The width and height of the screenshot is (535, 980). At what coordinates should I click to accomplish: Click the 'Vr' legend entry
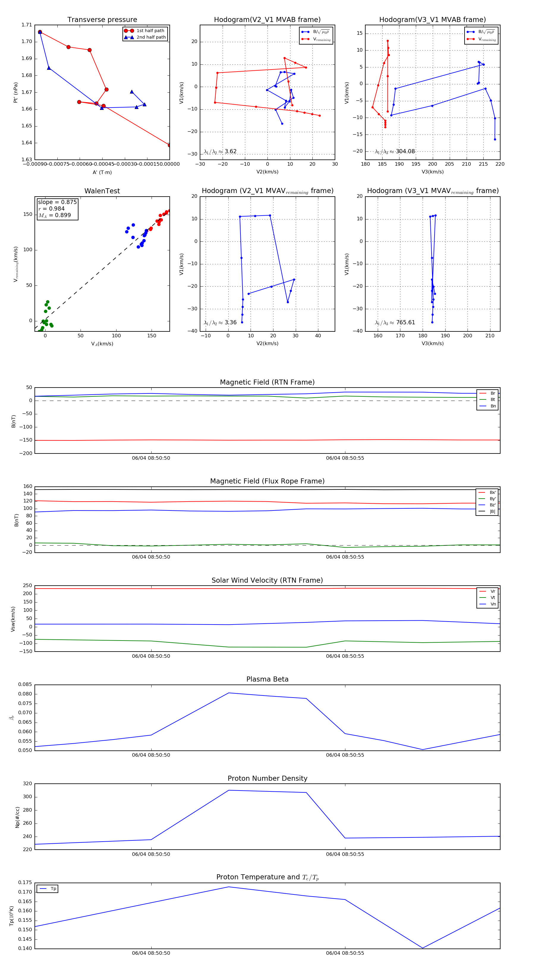(488, 591)
